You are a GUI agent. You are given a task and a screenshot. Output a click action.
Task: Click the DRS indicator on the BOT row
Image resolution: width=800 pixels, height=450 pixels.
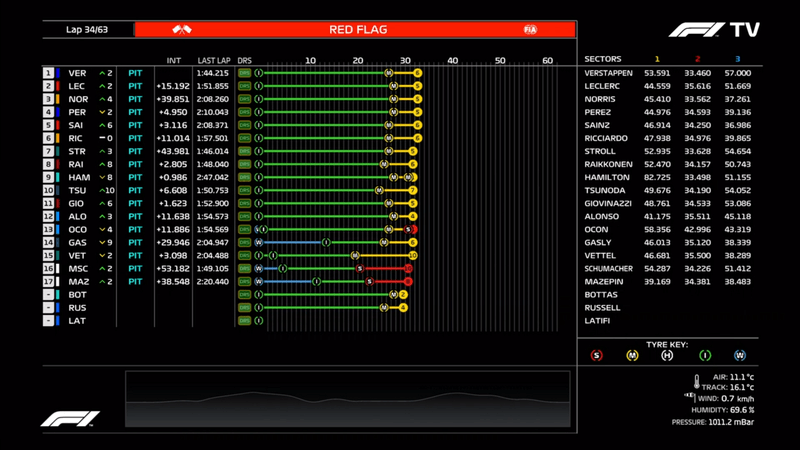pos(244,295)
